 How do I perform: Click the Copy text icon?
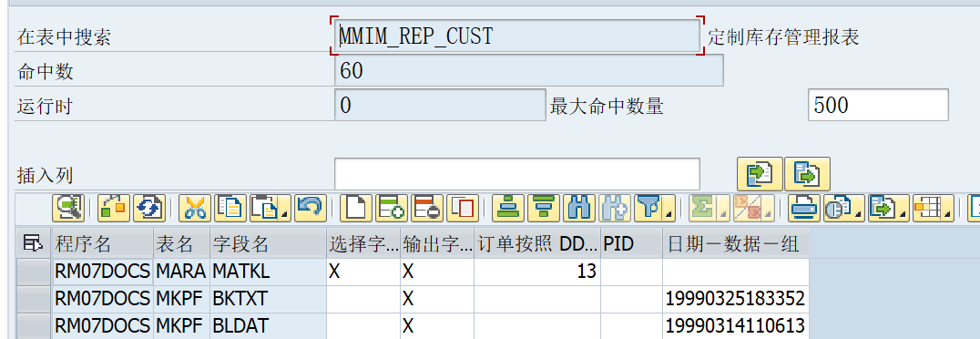tap(230, 209)
